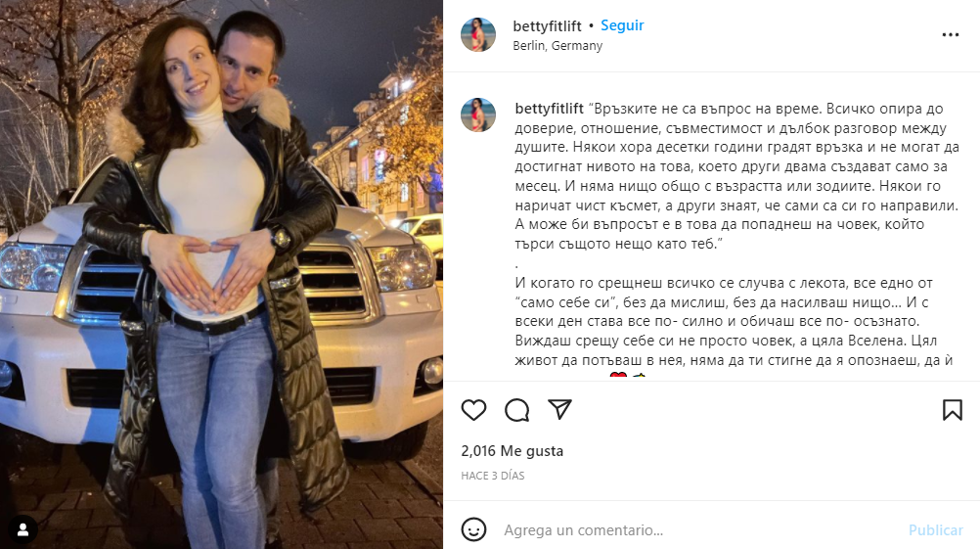Share the post via paper plane icon
The height and width of the screenshot is (549, 980).
coord(560,410)
